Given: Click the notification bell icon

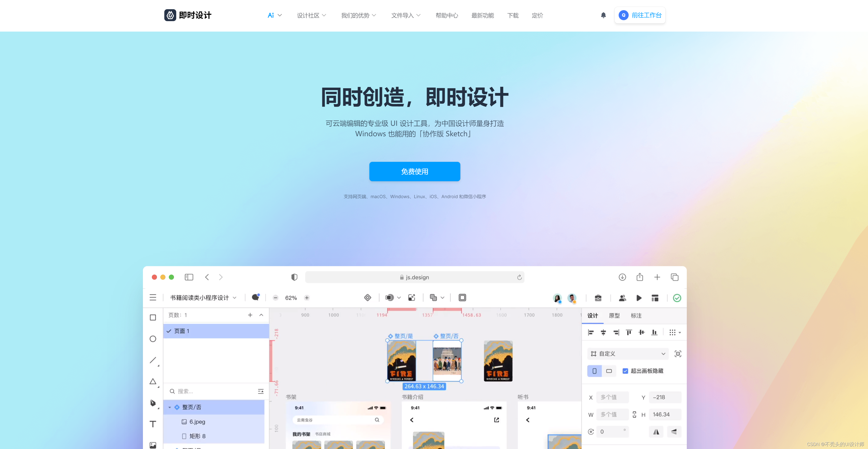Looking at the screenshot, I should [x=603, y=15].
